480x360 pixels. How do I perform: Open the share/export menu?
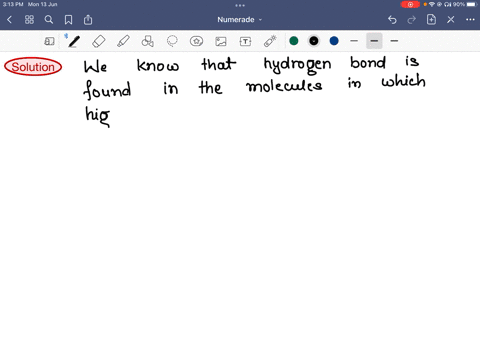point(88,20)
